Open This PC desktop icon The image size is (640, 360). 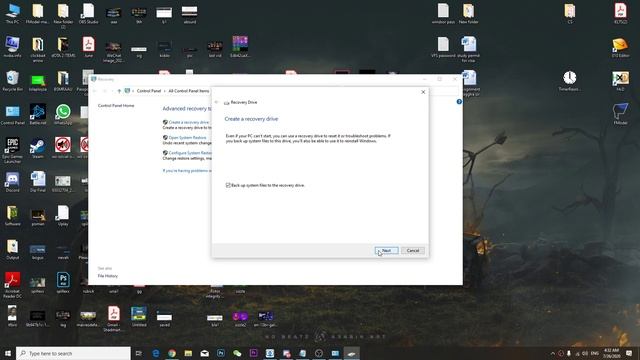(x=12, y=13)
